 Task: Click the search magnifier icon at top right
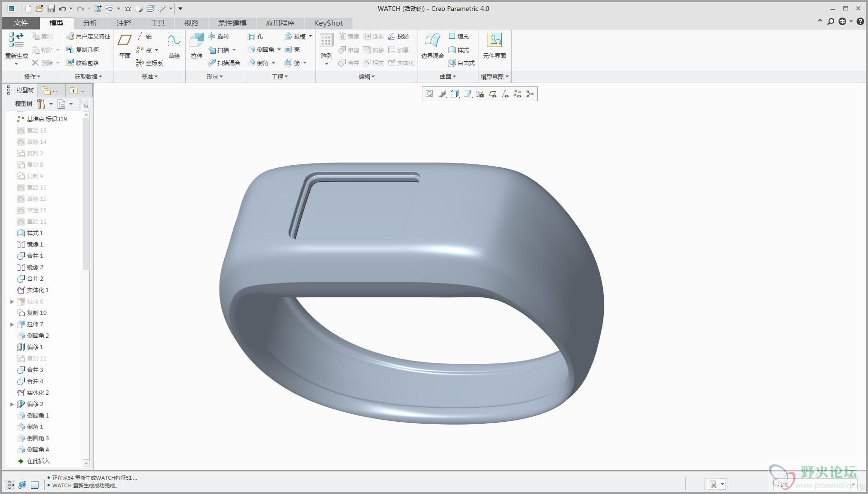tap(830, 21)
